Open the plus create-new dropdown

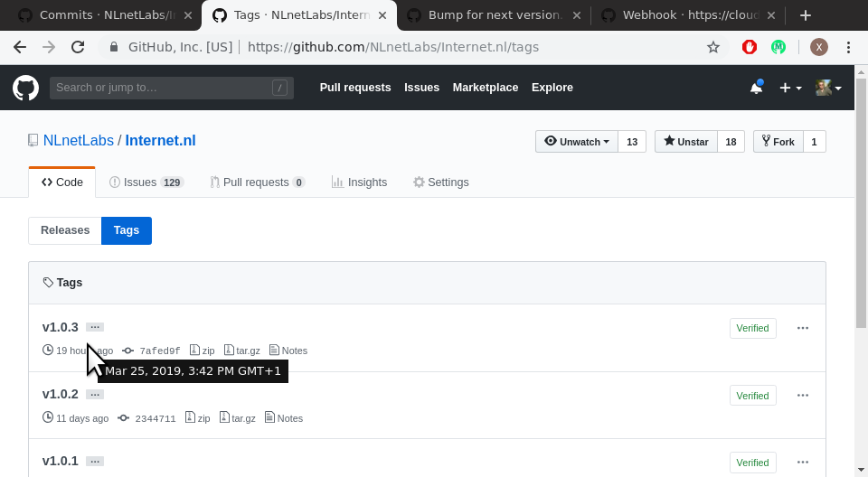790,88
